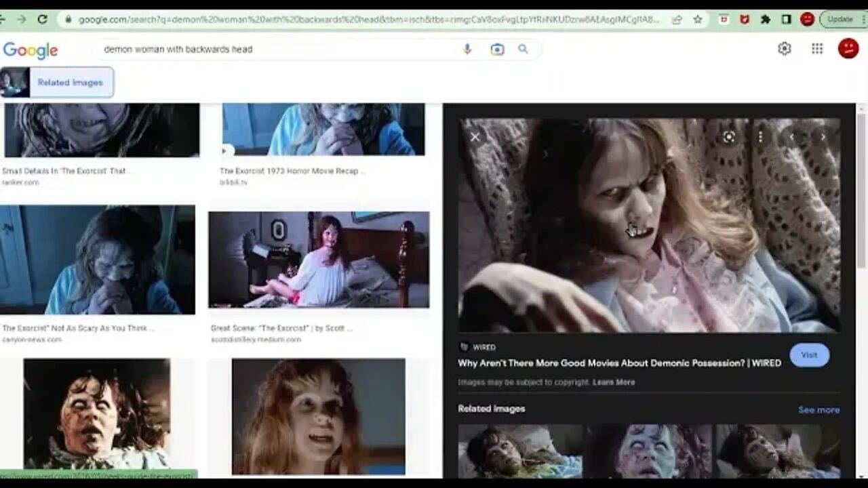Bookmark this page with the star icon
868x488 pixels.
698,20
